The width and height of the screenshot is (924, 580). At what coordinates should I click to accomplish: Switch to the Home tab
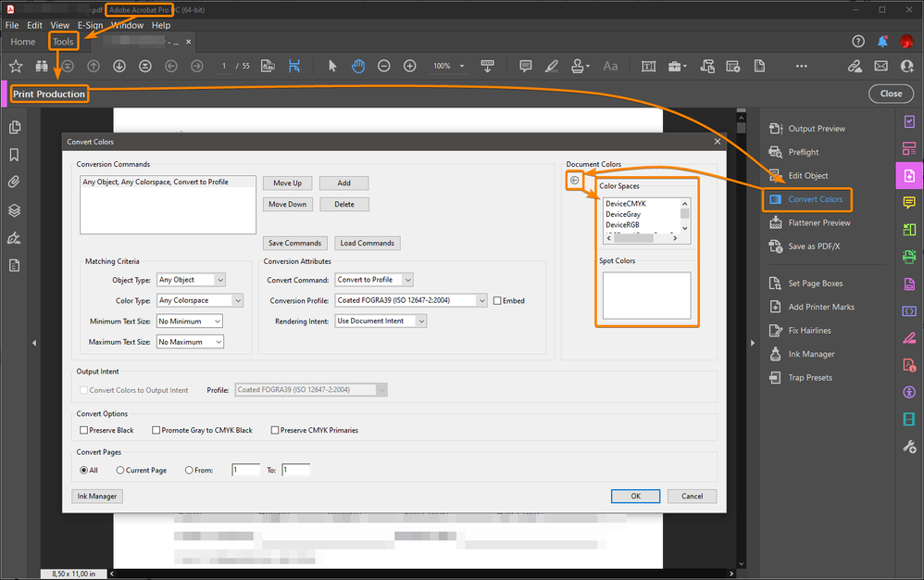tap(23, 42)
